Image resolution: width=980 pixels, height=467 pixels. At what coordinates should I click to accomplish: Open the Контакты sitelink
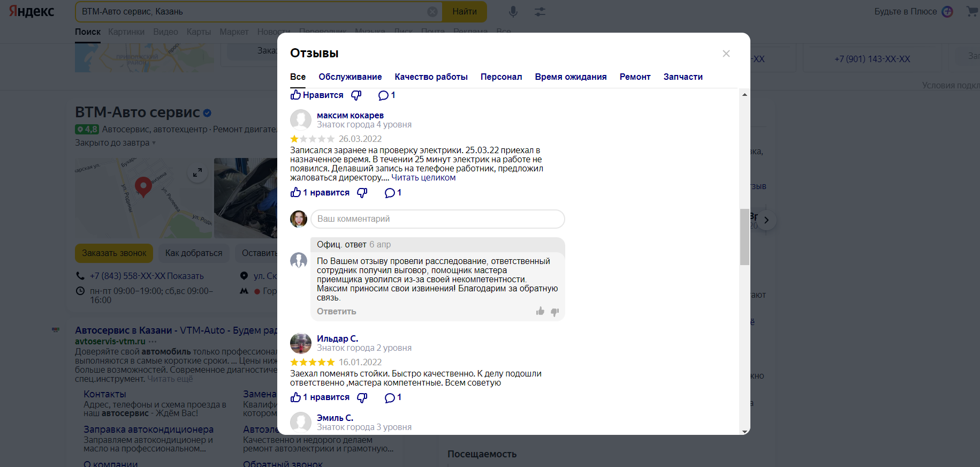pos(104,394)
